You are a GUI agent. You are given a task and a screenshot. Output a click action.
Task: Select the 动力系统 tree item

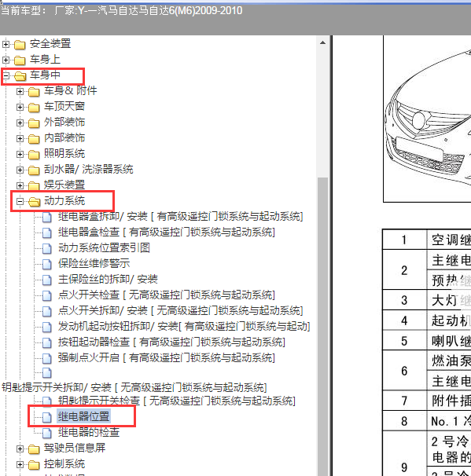[64, 200]
